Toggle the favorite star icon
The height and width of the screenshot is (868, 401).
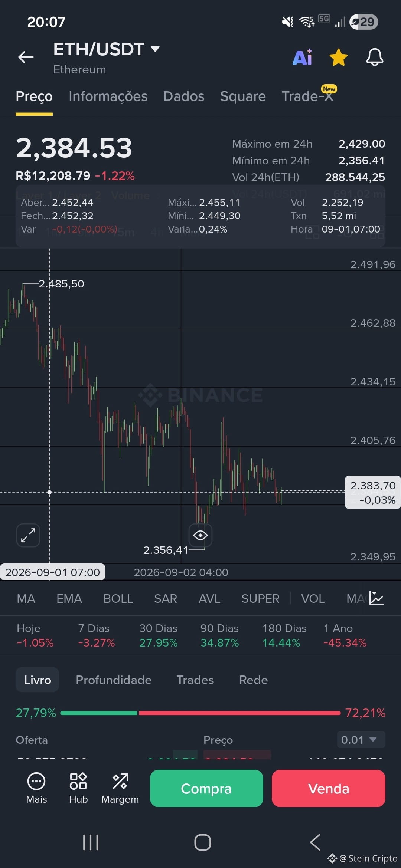(x=339, y=57)
